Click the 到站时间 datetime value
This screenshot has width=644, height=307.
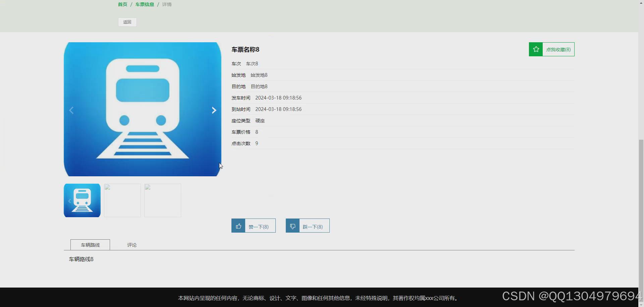point(278,109)
